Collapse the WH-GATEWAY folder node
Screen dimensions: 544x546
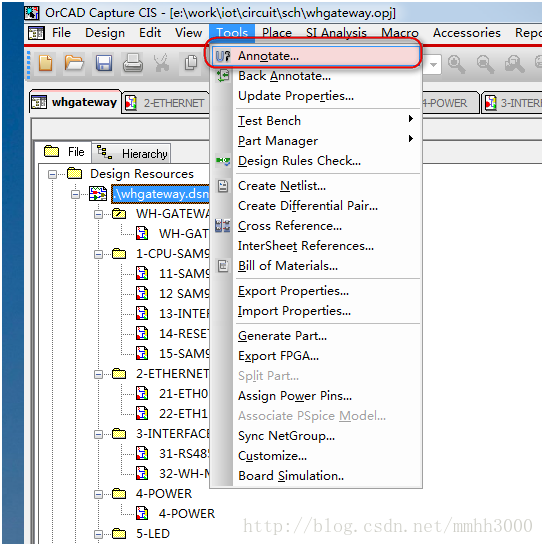99,214
